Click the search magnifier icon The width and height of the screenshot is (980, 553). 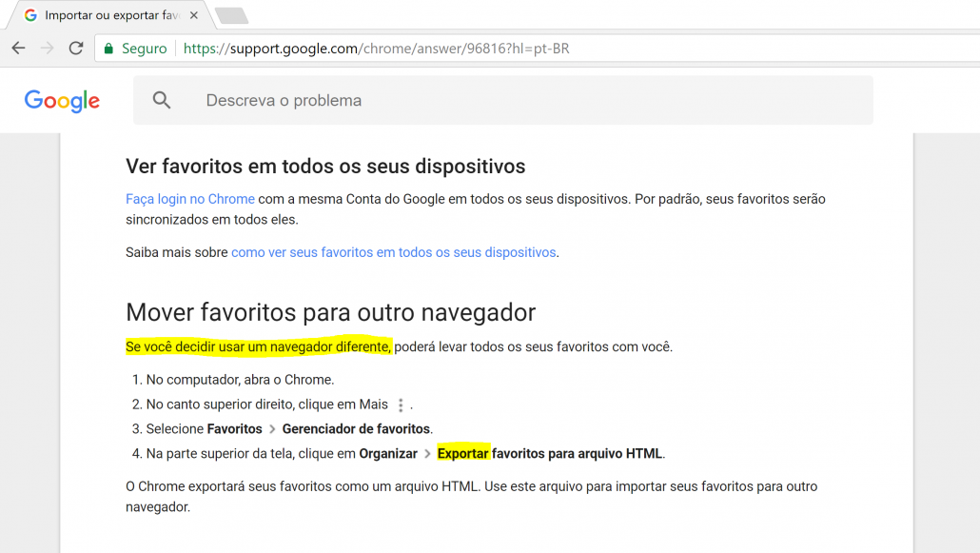tap(162, 99)
